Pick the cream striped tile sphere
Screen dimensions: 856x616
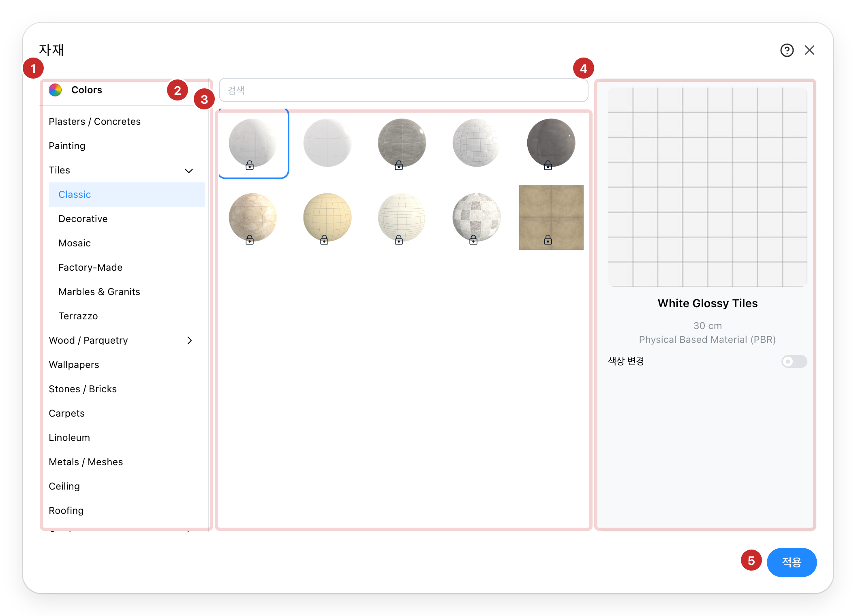click(x=402, y=217)
